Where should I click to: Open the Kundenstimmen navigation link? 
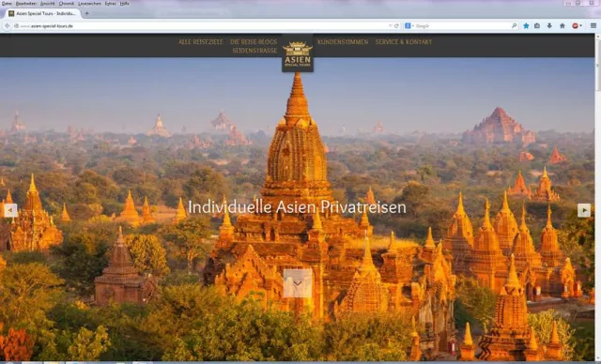[343, 42]
